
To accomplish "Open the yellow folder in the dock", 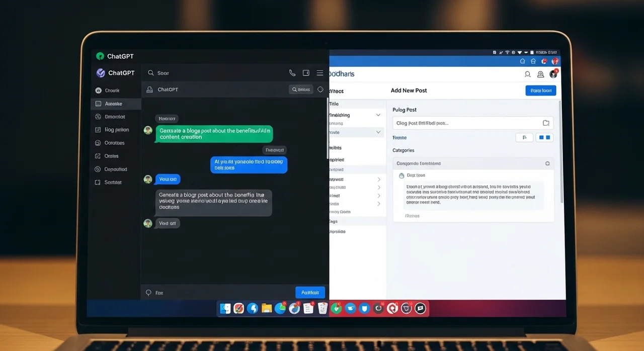I will pyautogui.click(x=267, y=308).
